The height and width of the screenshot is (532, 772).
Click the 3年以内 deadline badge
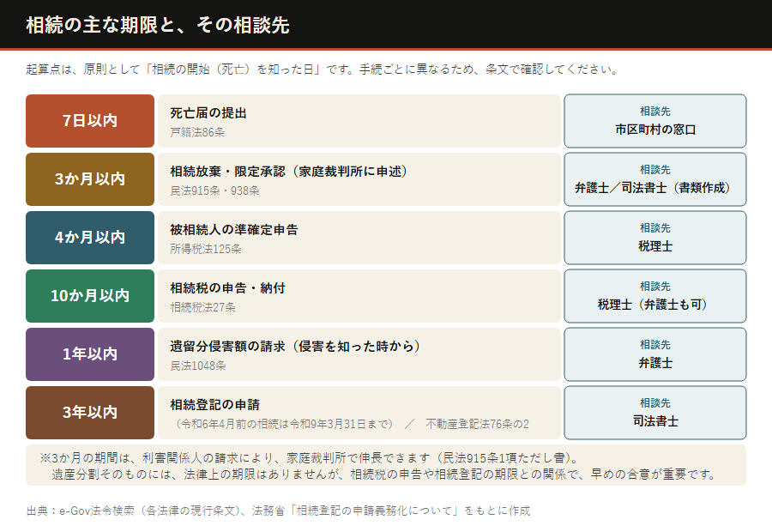(90, 413)
